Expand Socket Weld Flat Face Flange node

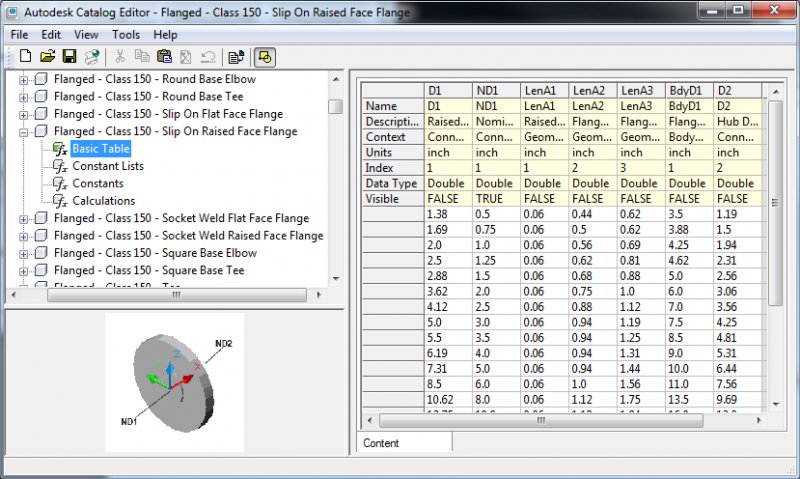pyautogui.click(x=23, y=219)
